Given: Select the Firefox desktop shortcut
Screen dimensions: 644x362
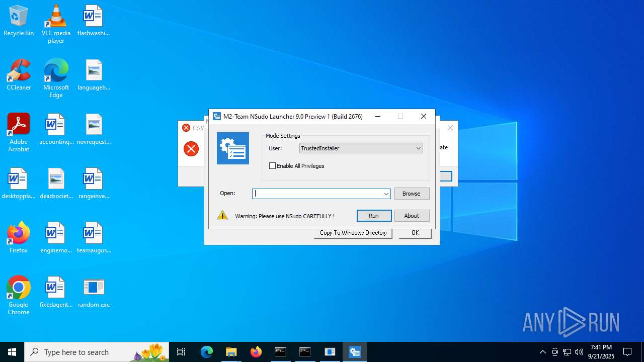Looking at the screenshot, I should point(19,238).
